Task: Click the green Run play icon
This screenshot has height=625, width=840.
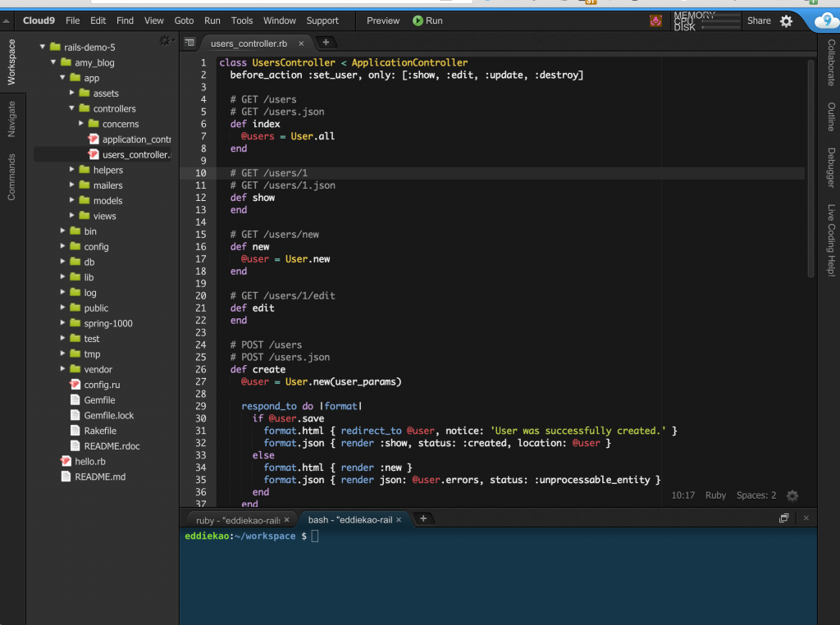Action: (418, 21)
